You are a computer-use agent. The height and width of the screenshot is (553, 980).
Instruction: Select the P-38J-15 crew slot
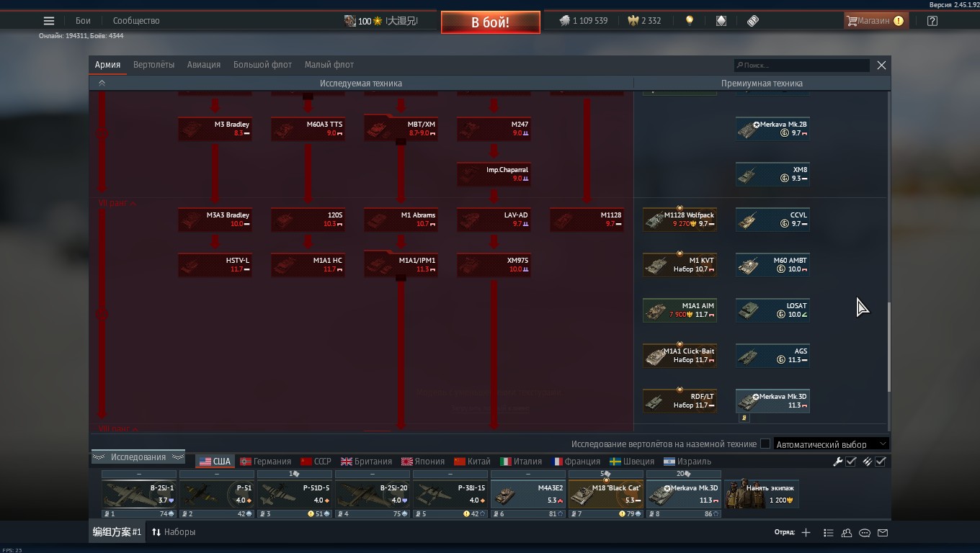click(450, 494)
